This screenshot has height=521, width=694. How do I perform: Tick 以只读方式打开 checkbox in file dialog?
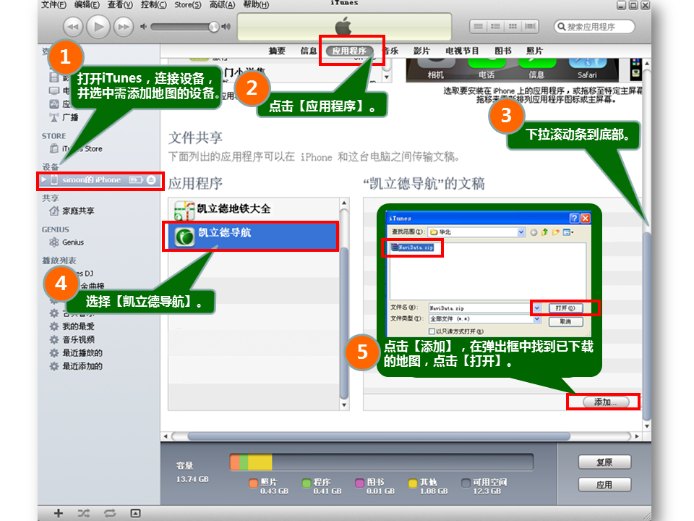pyautogui.click(x=432, y=331)
